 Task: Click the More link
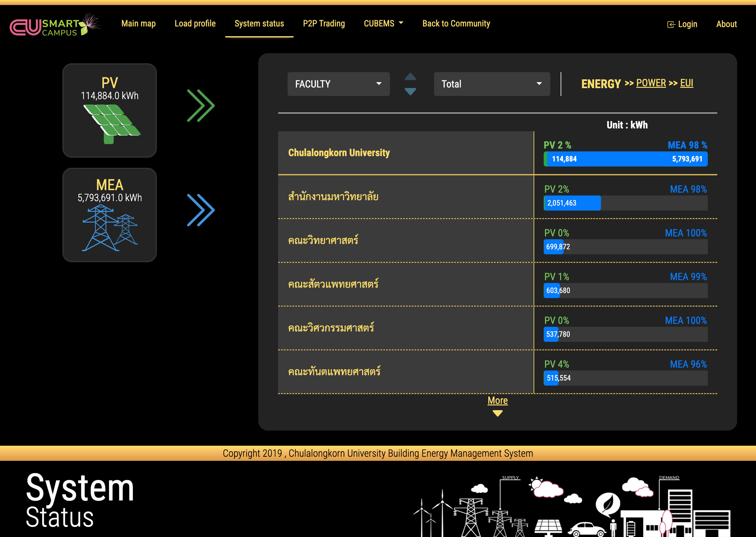[x=497, y=400]
